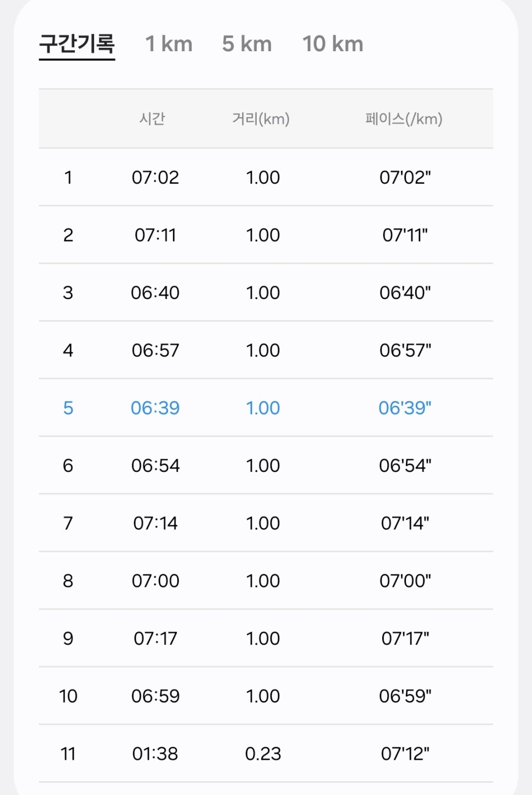Select lap 8 row with time 07:00

(266, 581)
